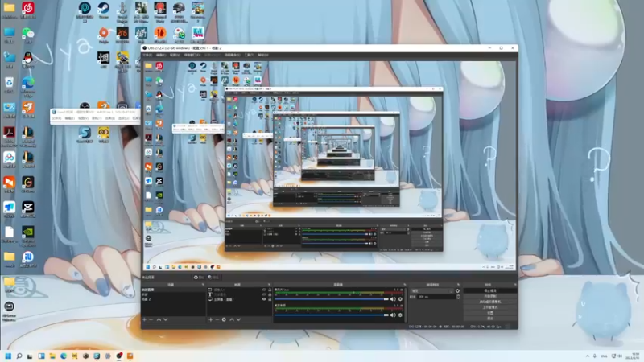Move source down in Sources panel
The width and height of the screenshot is (644, 362).
(238, 319)
